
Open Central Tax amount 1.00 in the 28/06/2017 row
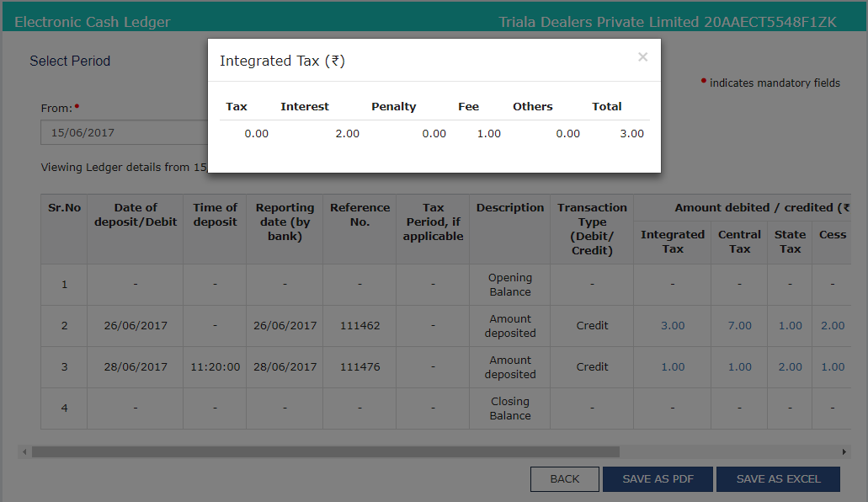click(x=741, y=367)
